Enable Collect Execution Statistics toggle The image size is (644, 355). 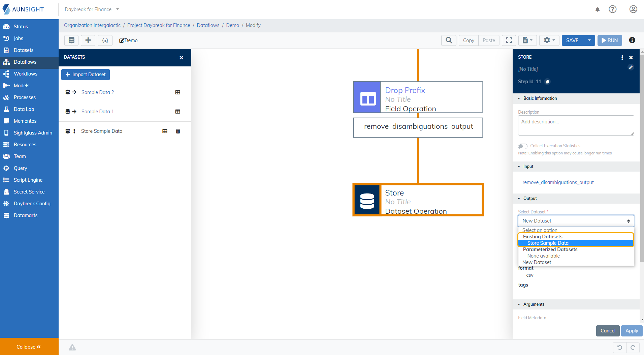pos(522,146)
